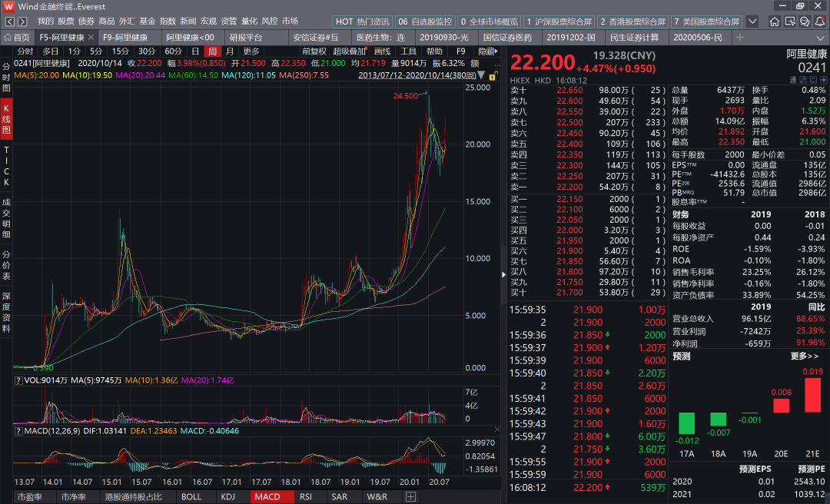Add stock with the blue plus icon
830x504 pixels.
(824, 80)
